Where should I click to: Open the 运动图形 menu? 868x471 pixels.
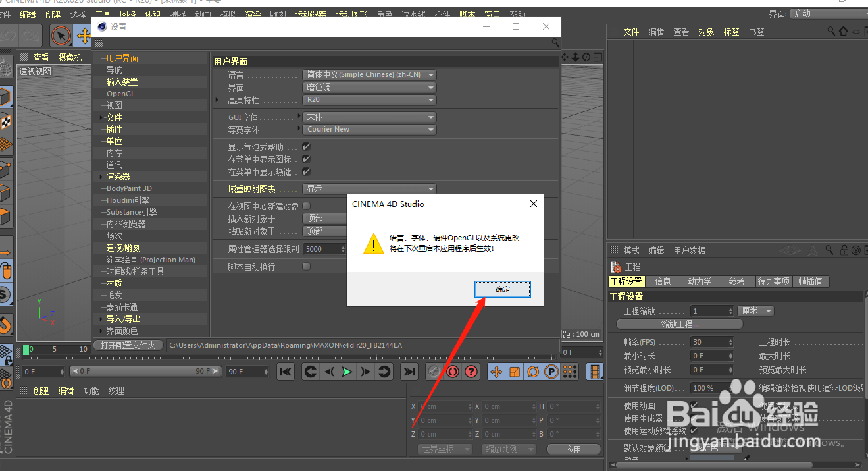pyautogui.click(x=352, y=14)
